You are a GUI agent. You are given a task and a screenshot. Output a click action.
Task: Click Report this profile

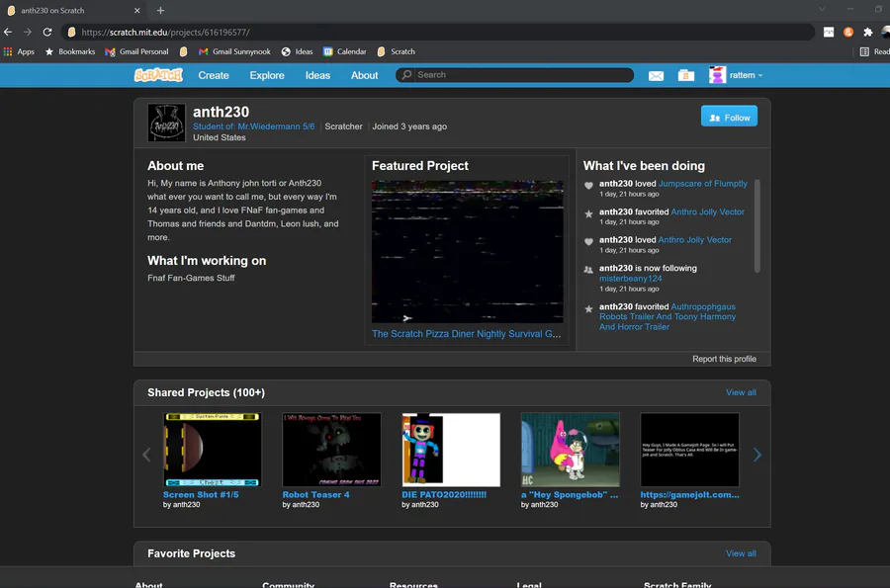click(724, 359)
